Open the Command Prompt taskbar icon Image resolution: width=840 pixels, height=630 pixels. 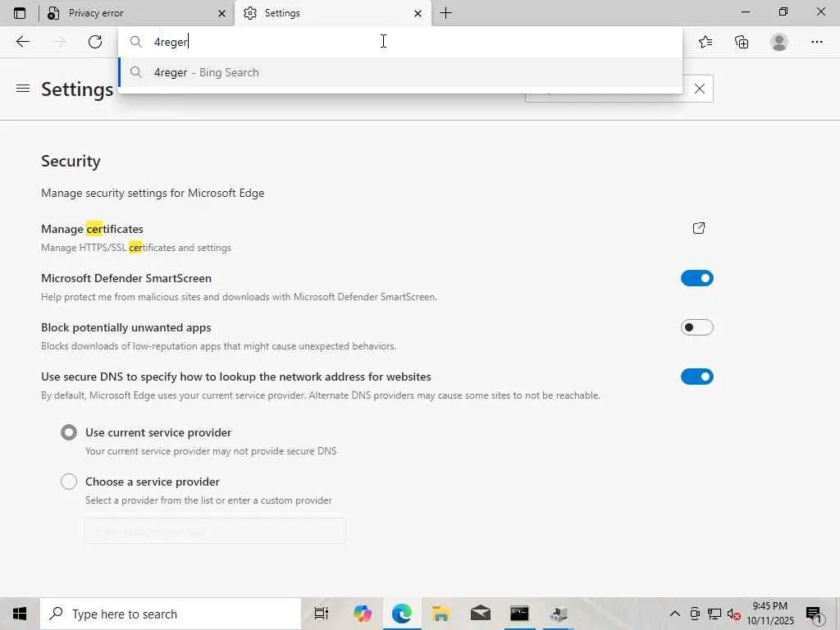tap(519, 614)
